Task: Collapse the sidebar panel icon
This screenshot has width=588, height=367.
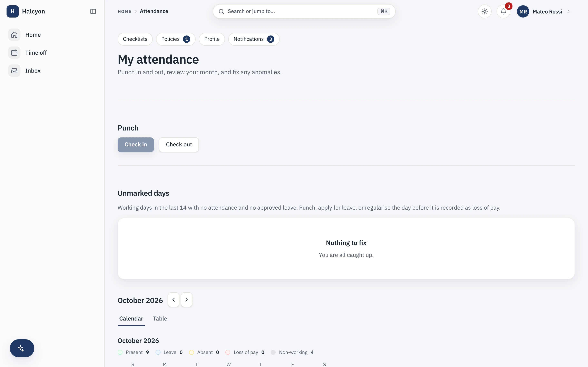Action: click(x=93, y=11)
